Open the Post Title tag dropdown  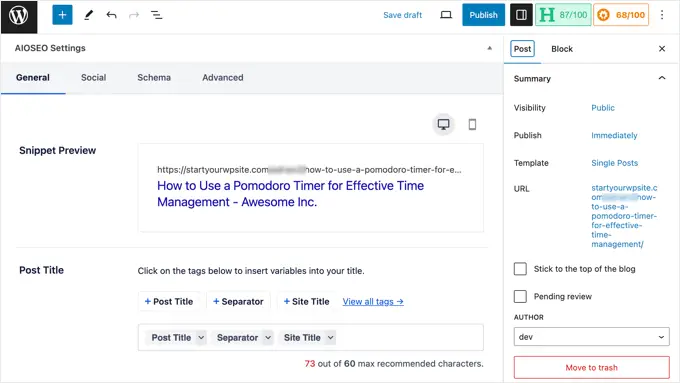pyautogui.click(x=201, y=337)
